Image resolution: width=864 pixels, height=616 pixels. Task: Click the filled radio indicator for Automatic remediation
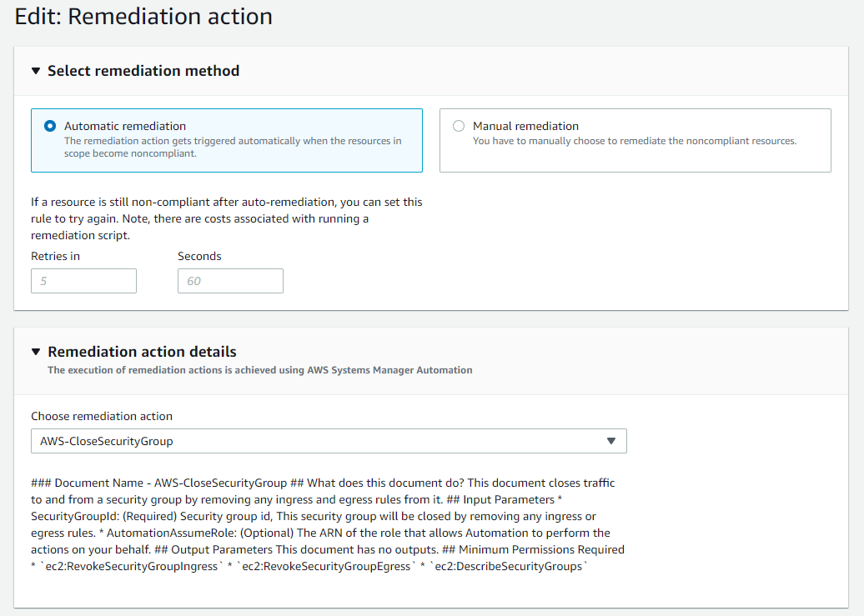point(49,126)
